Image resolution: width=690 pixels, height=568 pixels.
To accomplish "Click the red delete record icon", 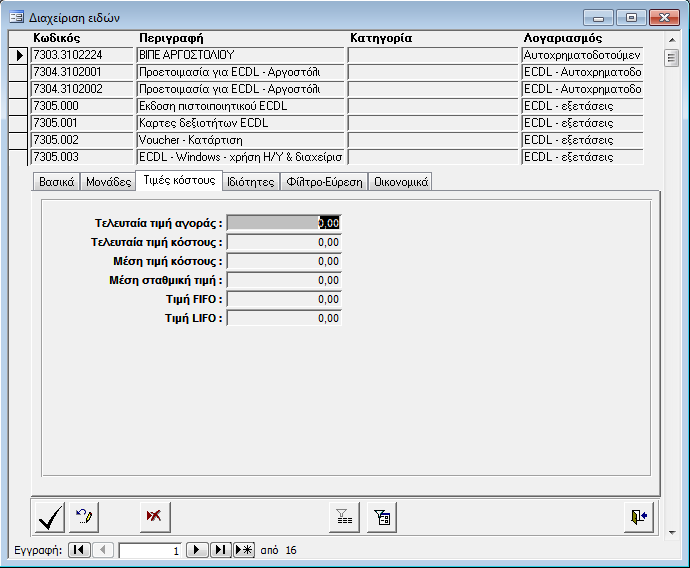I will [x=154, y=517].
